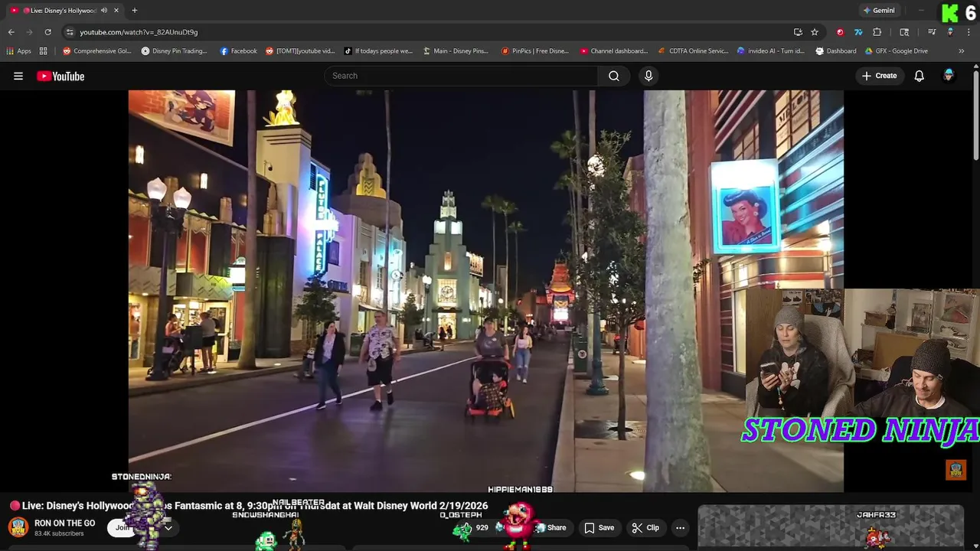Mute the tab via speaker icon
The width and height of the screenshot is (980, 551).
coord(104,11)
